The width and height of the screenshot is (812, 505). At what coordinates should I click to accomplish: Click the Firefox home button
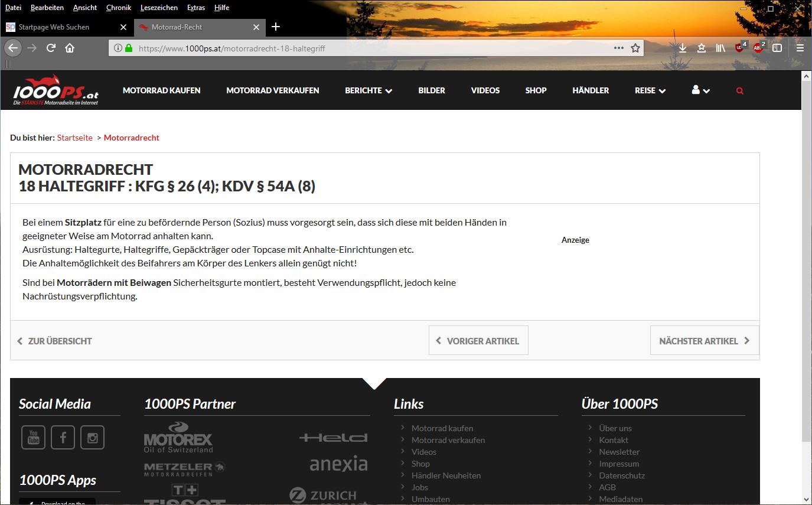click(x=70, y=48)
